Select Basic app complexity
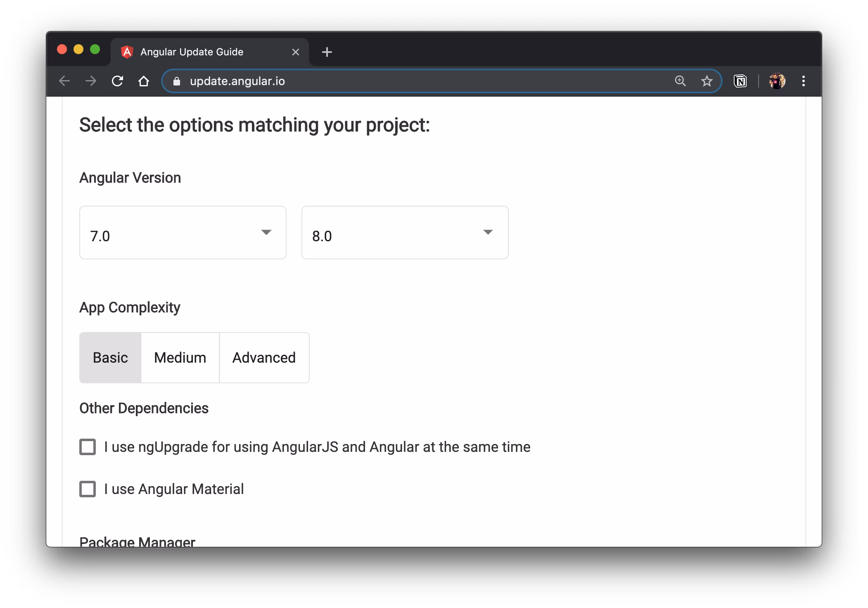The height and width of the screenshot is (608, 868). 110,358
